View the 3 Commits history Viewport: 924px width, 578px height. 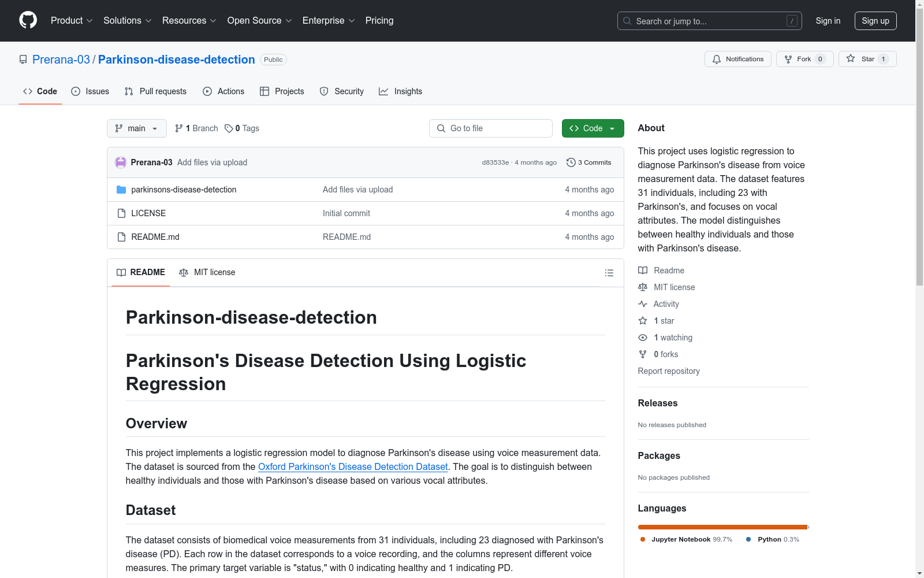[x=589, y=162]
